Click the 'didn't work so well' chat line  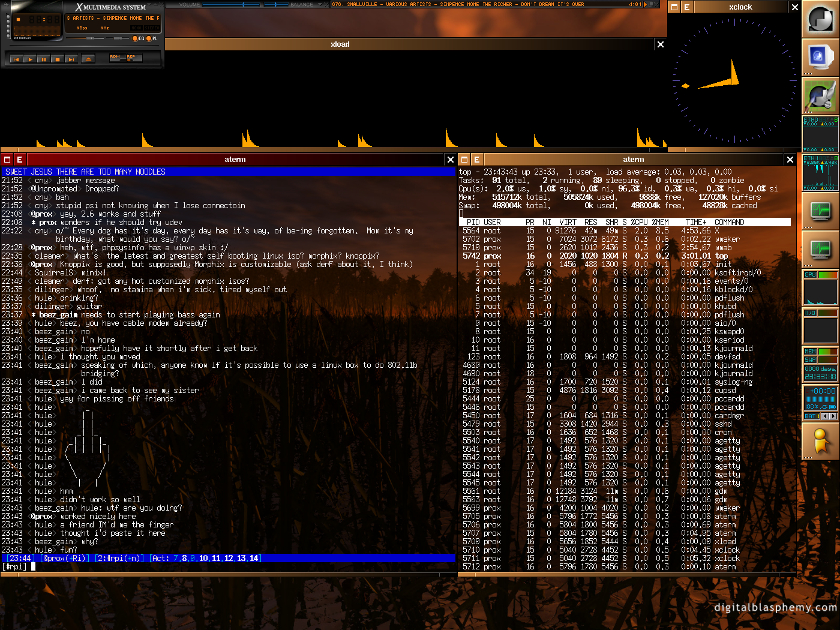pos(100,499)
